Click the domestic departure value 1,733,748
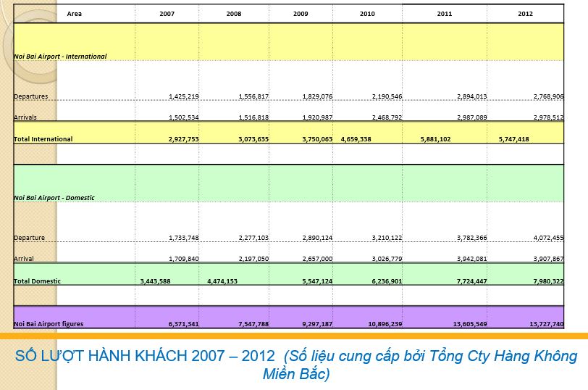 point(184,238)
